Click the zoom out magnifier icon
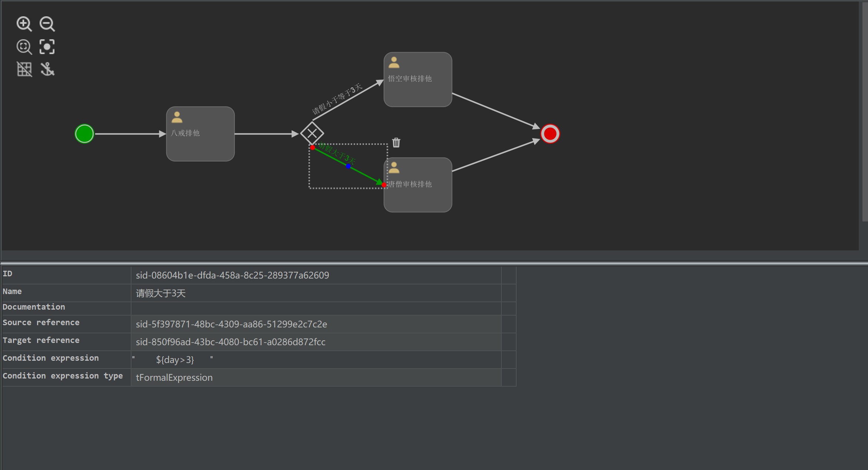 click(47, 24)
